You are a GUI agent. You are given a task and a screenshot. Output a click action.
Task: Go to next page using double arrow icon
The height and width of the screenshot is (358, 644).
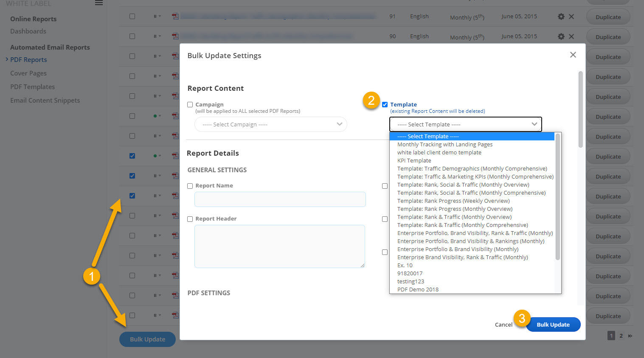tap(630, 336)
